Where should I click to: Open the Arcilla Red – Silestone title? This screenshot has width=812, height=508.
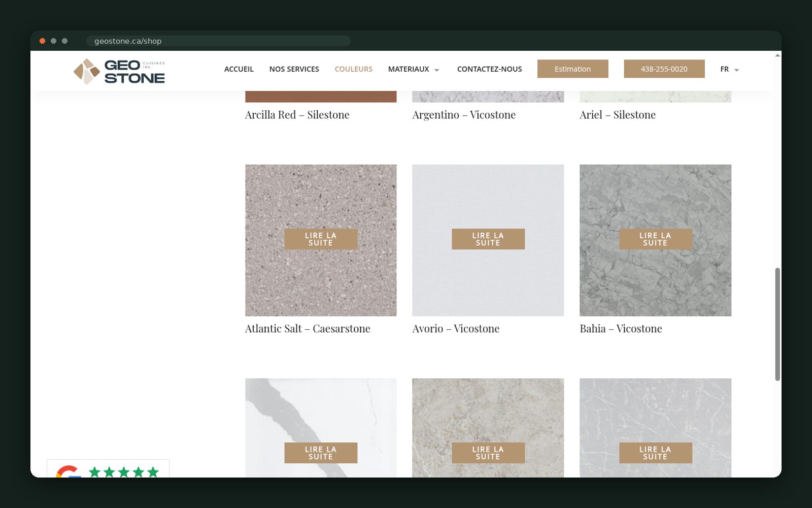[x=297, y=115]
